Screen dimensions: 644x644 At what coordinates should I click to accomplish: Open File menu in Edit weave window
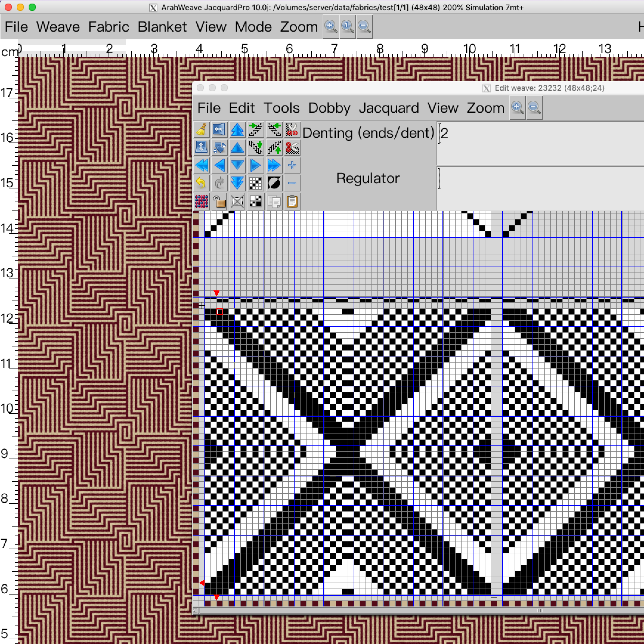click(209, 108)
